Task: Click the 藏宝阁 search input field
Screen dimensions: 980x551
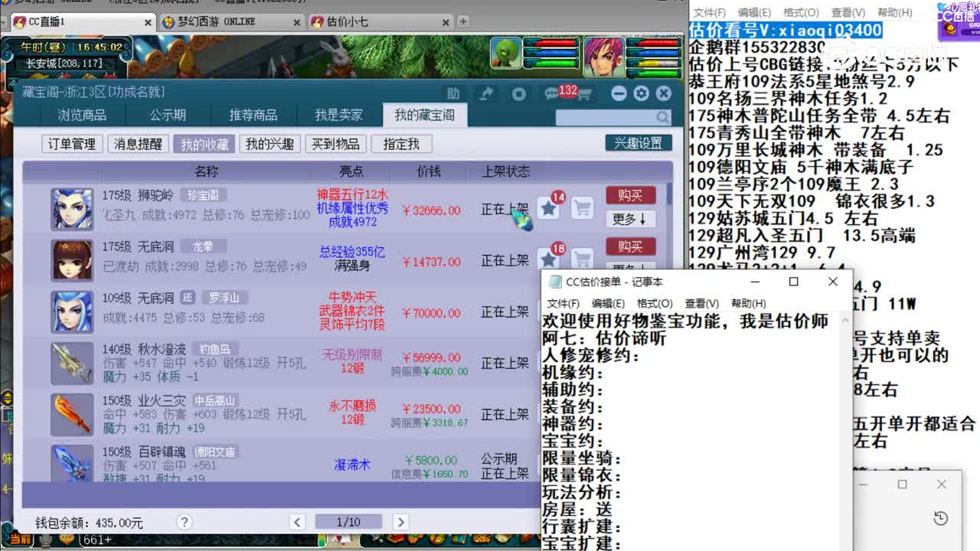Action: (x=606, y=117)
